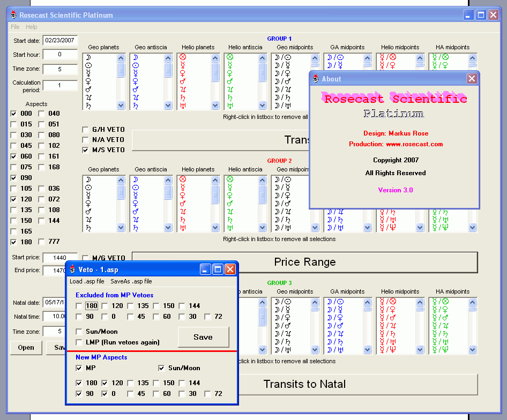The image size is (507, 420).
Task: Check LMP (Run vetoes again) in Veto window
Action: point(79,342)
